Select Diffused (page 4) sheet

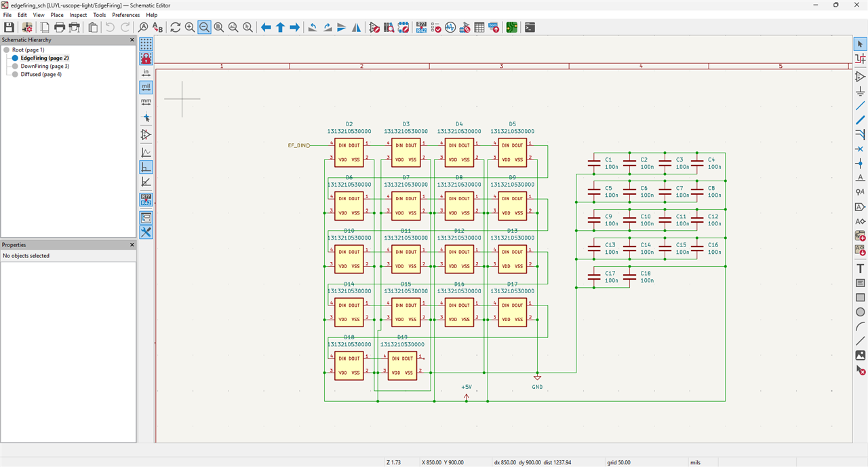click(x=41, y=75)
